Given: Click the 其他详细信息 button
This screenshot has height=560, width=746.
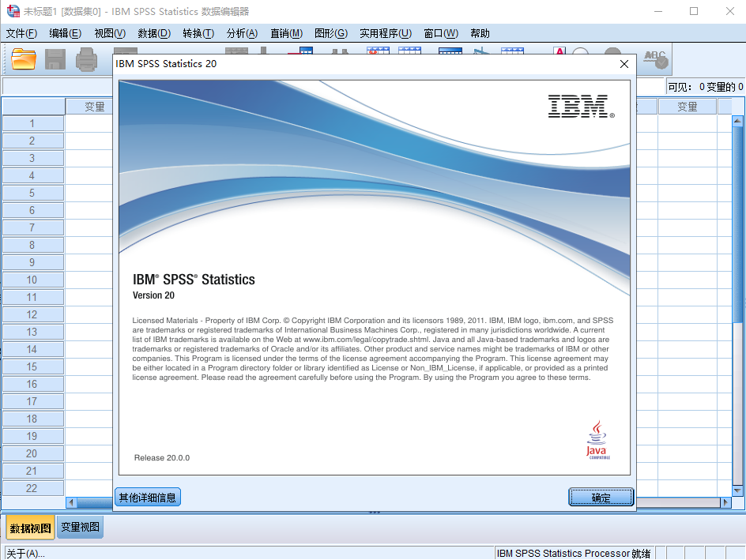Looking at the screenshot, I should coord(147,498).
